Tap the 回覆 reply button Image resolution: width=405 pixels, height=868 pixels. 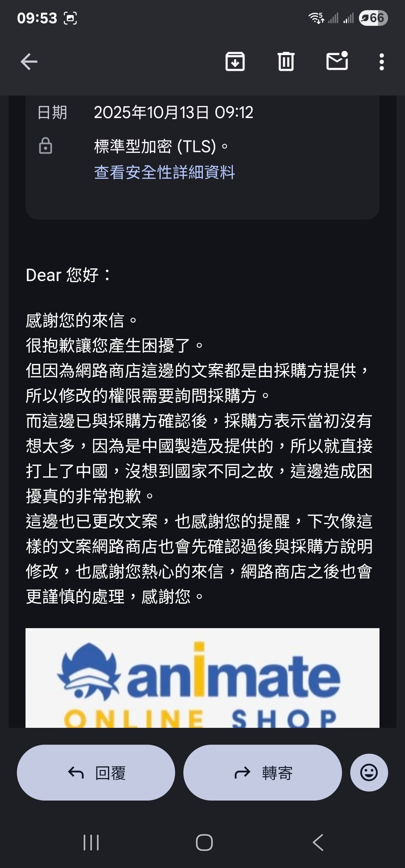point(96,772)
